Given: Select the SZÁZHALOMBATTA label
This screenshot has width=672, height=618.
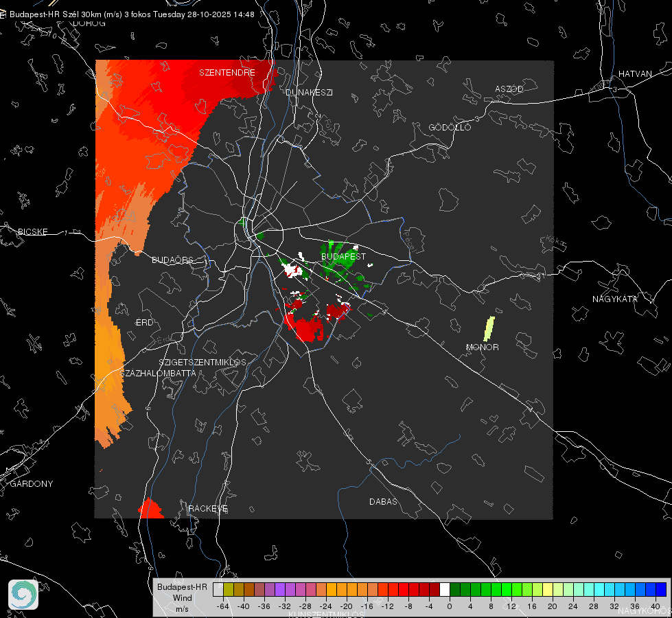Looking at the screenshot, I should [x=158, y=373].
